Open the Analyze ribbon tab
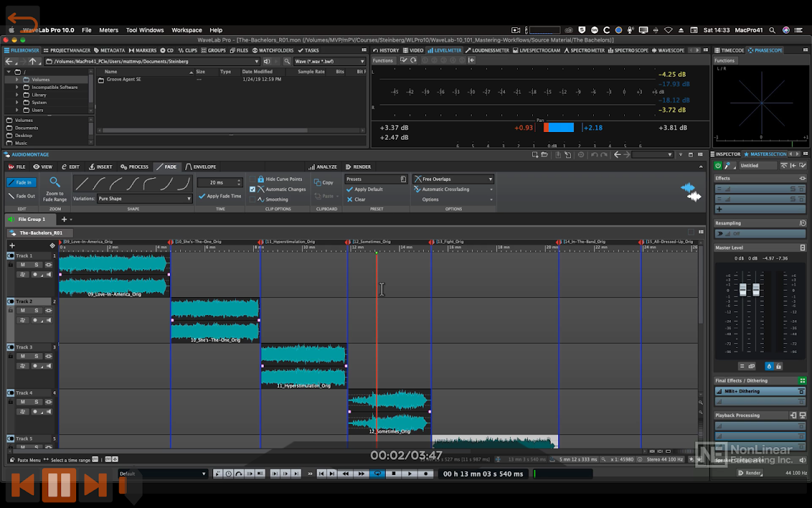The height and width of the screenshot is (508, 812). pyautogui.click(x=323, y=167)
